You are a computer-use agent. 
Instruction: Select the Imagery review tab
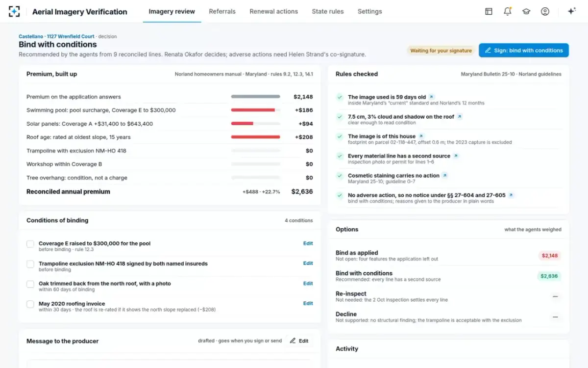point(171,11)
